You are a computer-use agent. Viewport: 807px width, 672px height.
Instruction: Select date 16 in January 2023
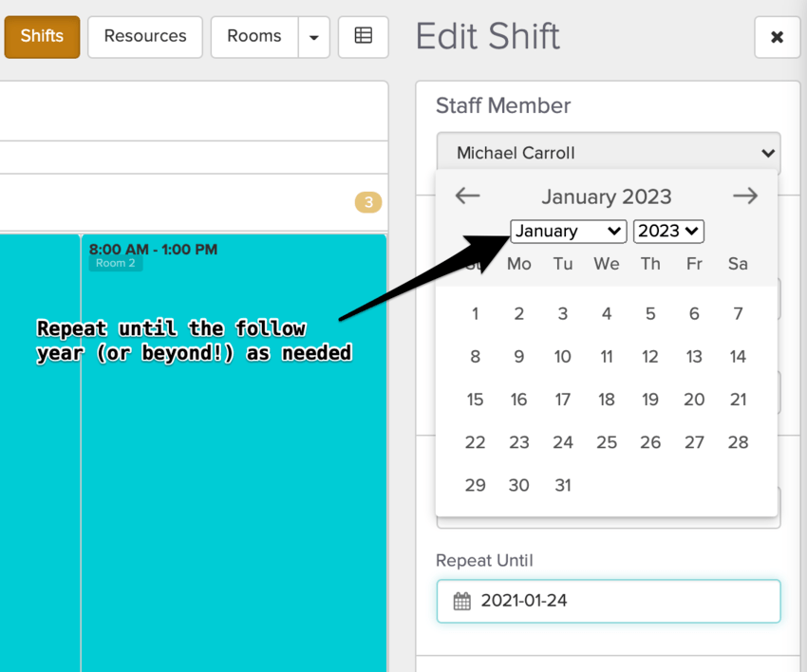coord(518,400)
